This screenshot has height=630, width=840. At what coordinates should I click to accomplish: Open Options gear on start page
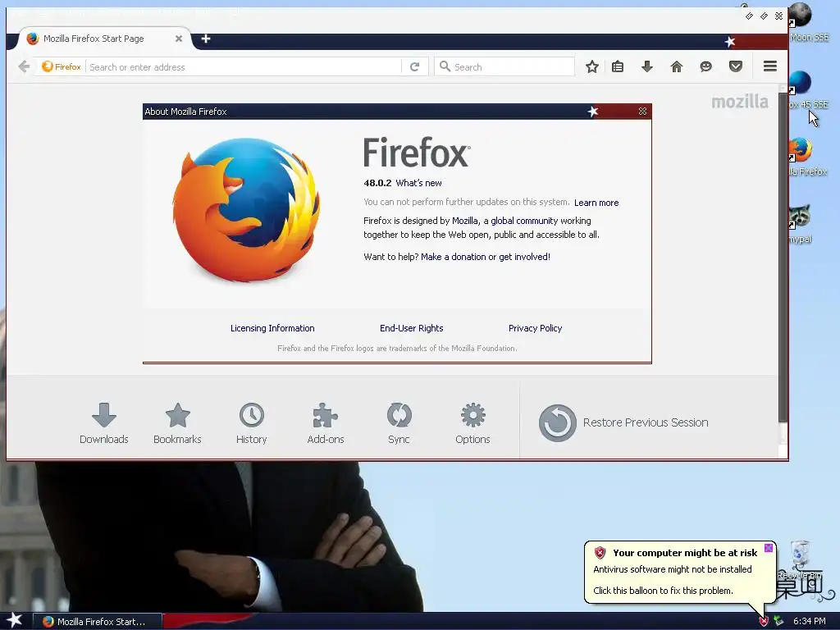tap(472, 423)
